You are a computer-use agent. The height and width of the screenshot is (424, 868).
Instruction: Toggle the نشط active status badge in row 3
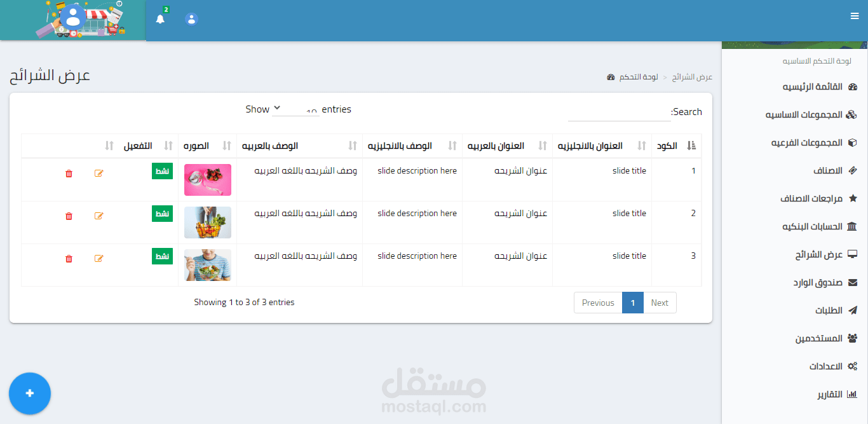point(163,256)
